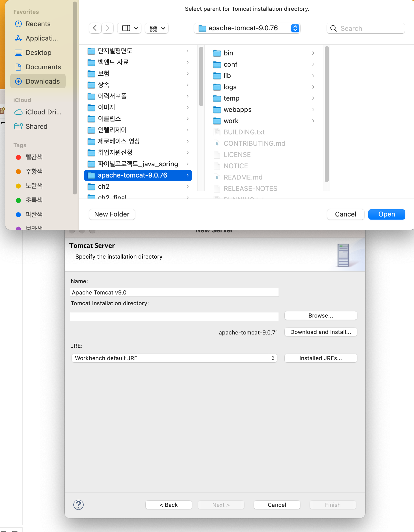Open iCloud Drive in sidebar

(38, 112)
